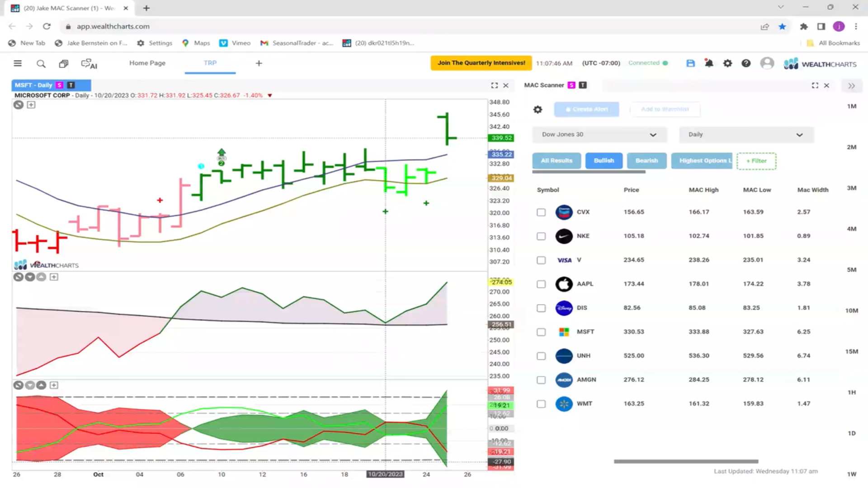868x488 pixels.
Task: Expand the MSFT price change dropdown arrow
Action: [x=270, y=96]
